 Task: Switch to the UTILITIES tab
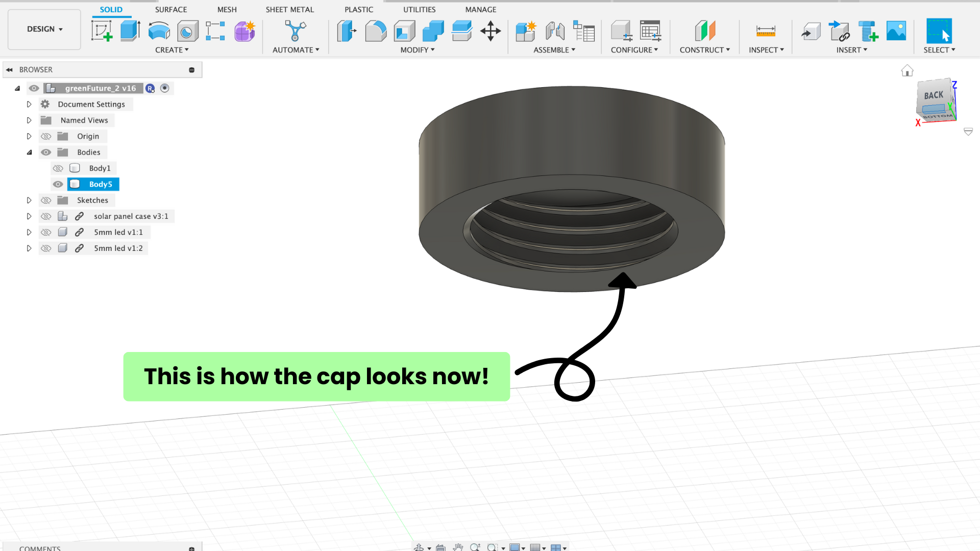point(420,10)
